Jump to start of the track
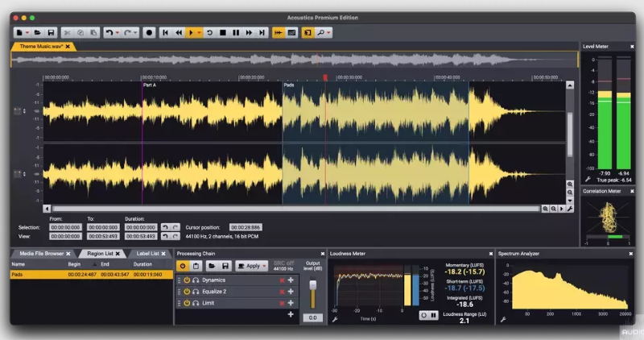Screen dimensions: 644x340 166,32
